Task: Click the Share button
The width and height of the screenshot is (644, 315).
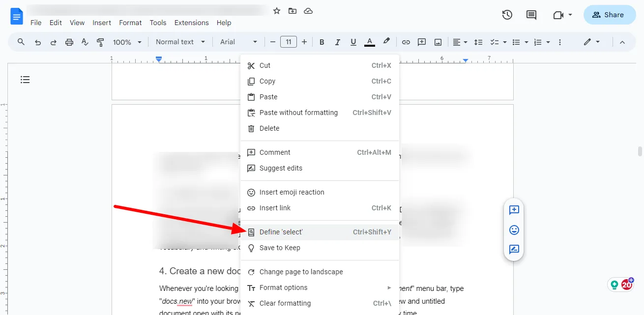Action: tap(610, 15)
